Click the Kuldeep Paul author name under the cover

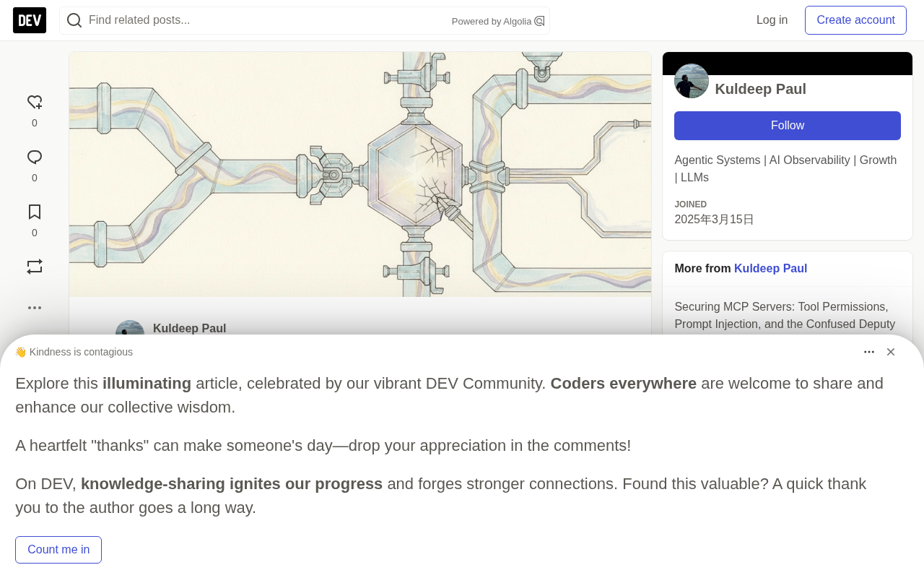(x=189, y=329)
